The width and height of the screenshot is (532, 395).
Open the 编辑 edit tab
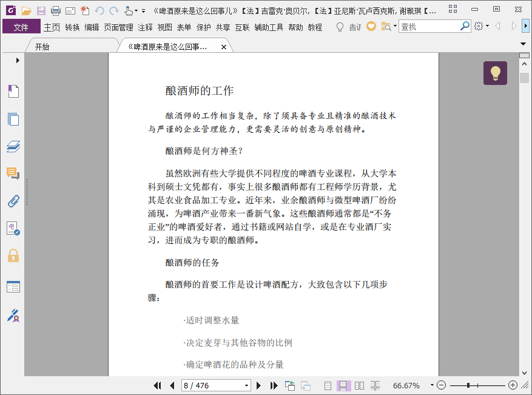[92, 27]
